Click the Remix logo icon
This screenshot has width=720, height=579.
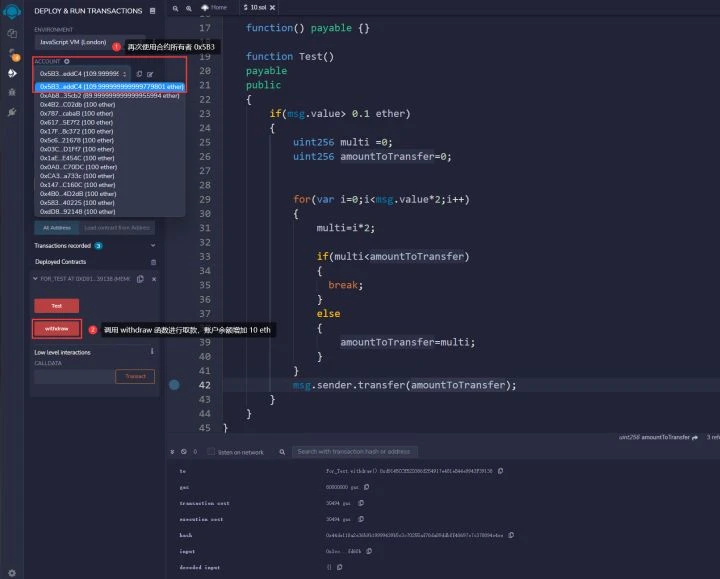[12, 11]
